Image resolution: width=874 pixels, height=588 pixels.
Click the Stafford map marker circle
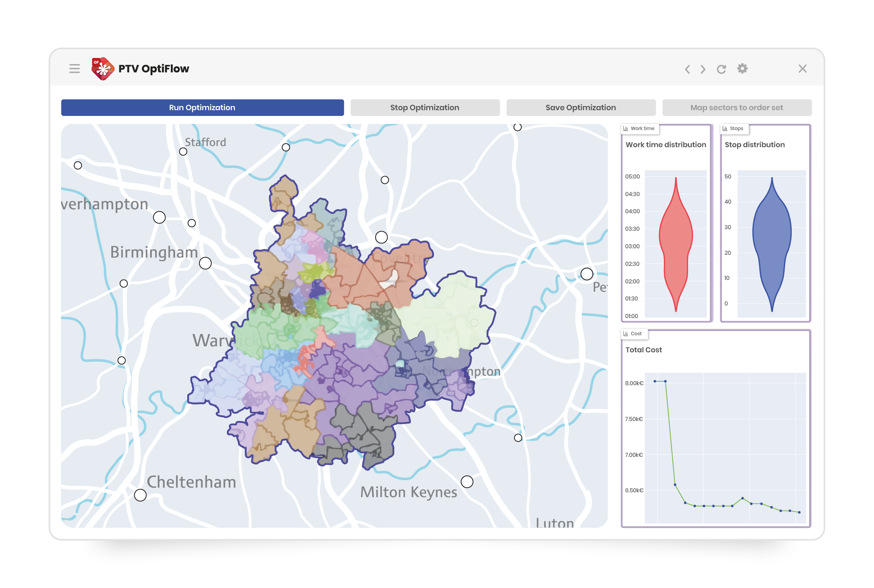tap(183, 152)
